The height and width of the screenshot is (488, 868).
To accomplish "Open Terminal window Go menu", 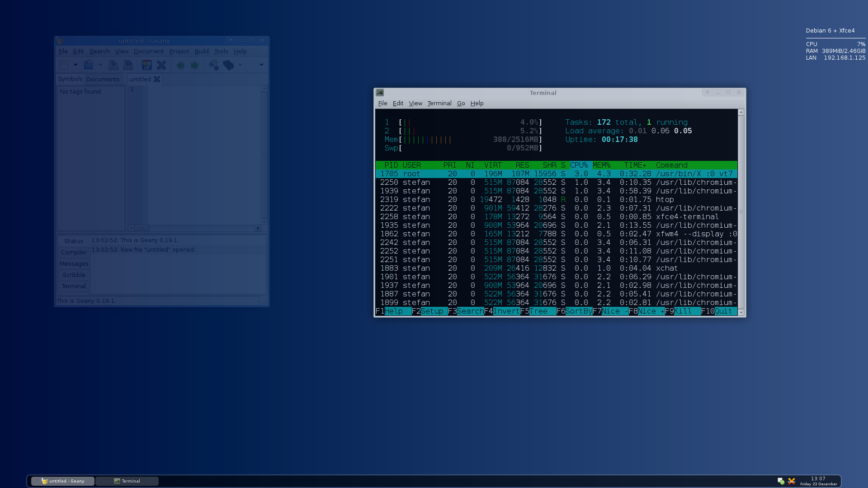I will [461, 103].
